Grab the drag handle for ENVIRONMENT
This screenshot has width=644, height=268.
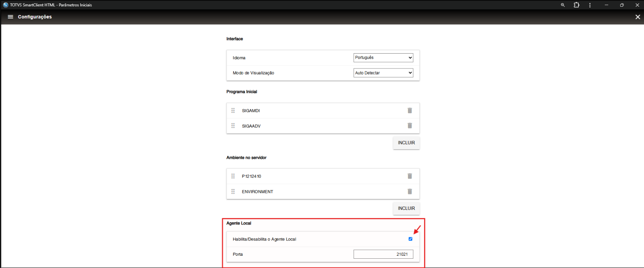tap(233, 191)
